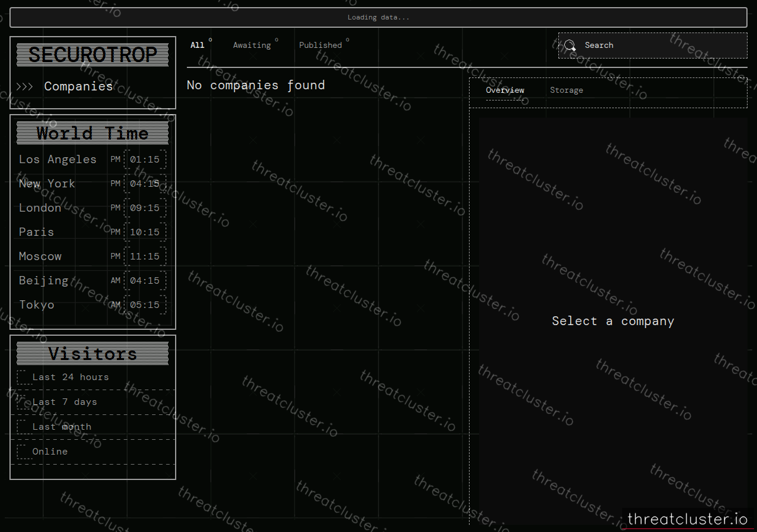The height and width of the screenshot is (532, 757).
Task: Click the New York time entry
Action: (x=93, y=184)
